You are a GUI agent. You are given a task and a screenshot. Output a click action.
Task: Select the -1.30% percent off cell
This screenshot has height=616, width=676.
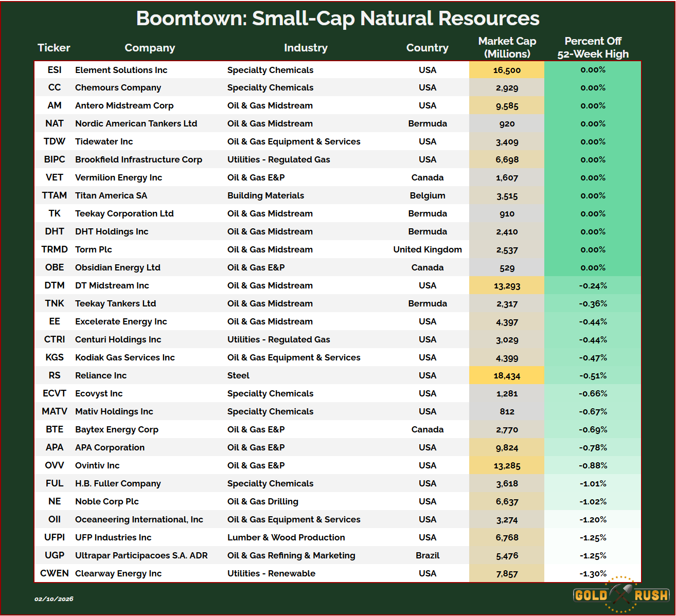(593, 573)
